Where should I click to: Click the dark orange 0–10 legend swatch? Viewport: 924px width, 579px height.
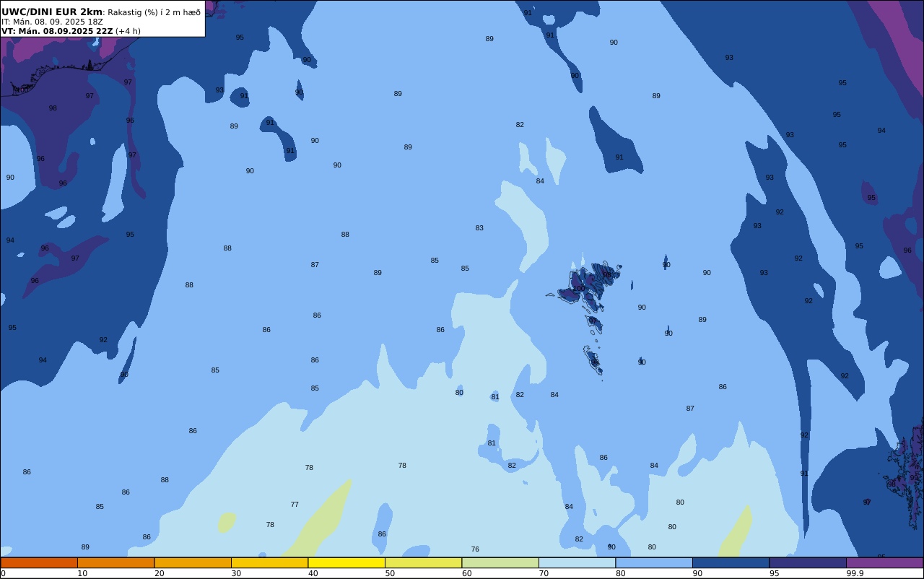tap(39, 562)
